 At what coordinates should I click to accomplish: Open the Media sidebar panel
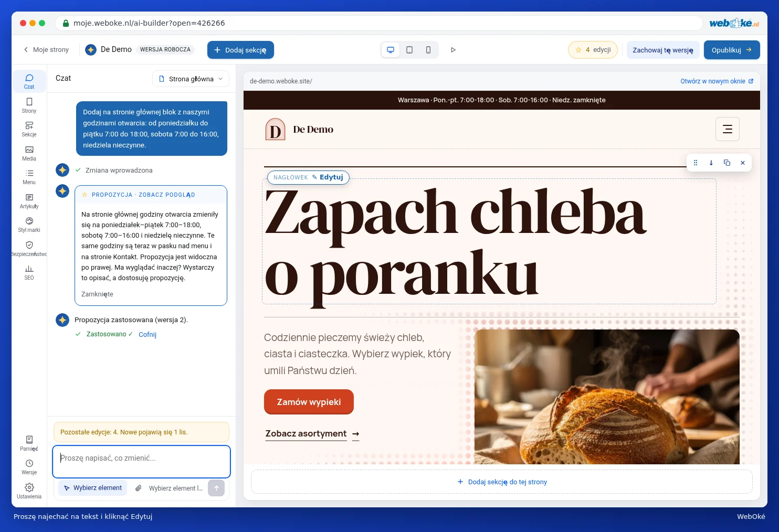point(29,153)
